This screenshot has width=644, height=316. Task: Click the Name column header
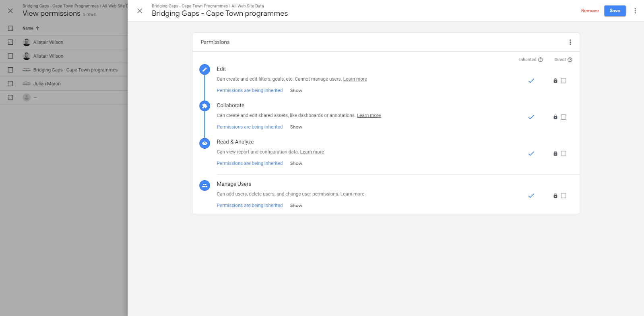(x=28, y=28)
